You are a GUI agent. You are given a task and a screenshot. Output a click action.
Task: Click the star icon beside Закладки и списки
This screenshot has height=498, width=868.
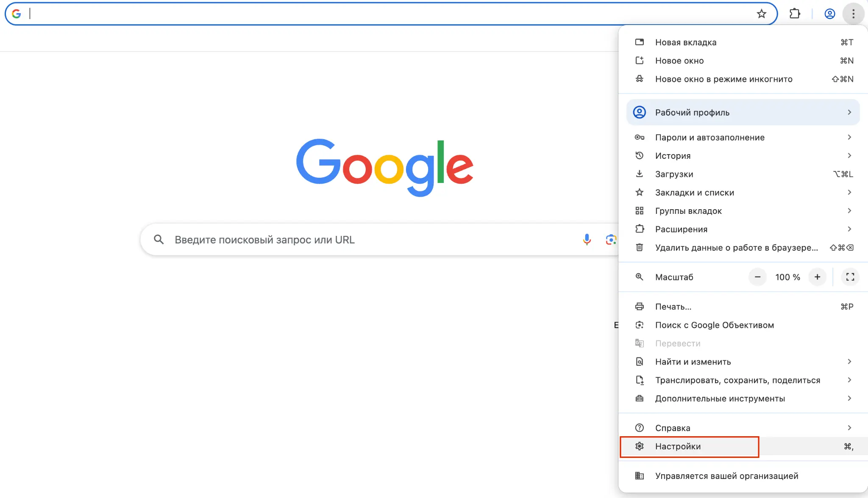coord(640,192)
